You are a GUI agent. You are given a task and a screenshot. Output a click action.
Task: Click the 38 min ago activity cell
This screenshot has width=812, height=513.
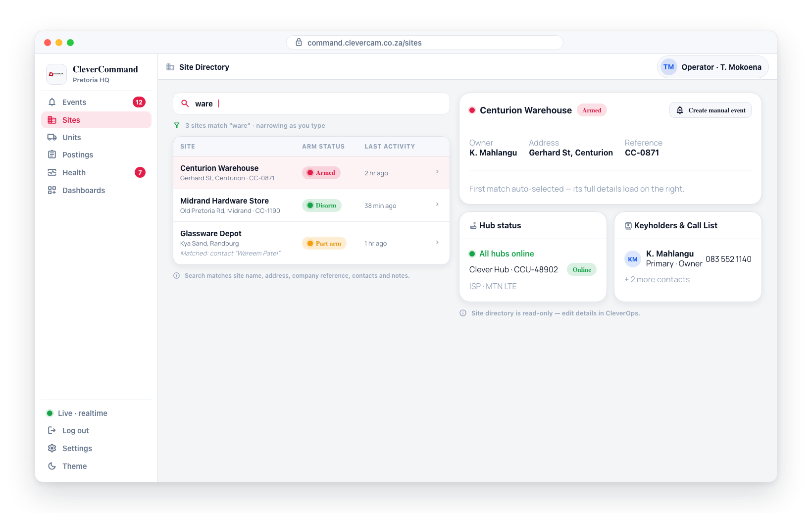(380, 205)
